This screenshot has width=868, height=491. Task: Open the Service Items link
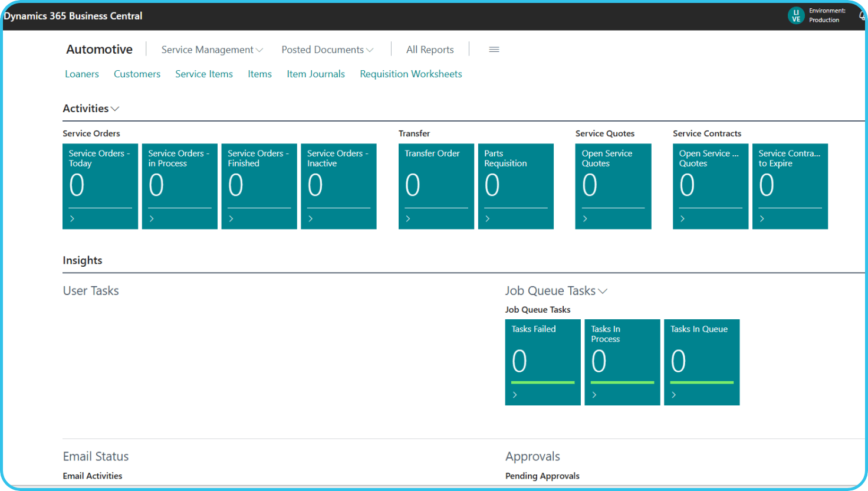[x=204, y=74]
